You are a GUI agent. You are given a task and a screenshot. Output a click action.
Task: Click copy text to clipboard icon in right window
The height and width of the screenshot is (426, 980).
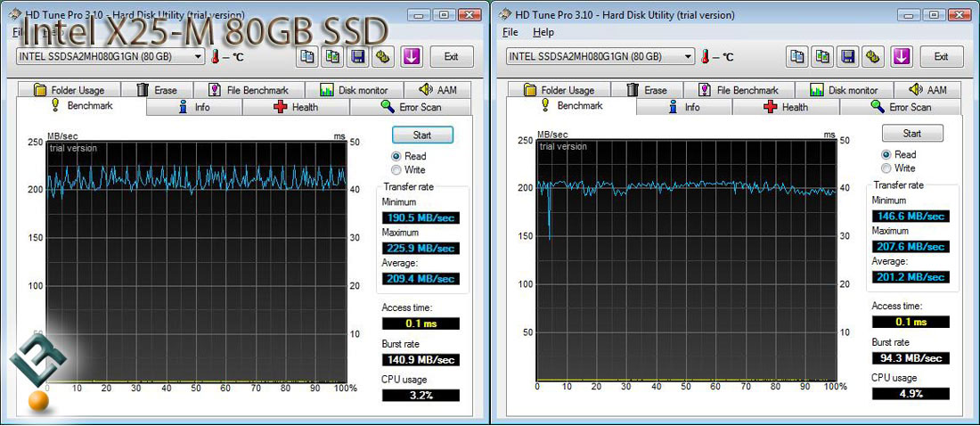tap(796, 56)
